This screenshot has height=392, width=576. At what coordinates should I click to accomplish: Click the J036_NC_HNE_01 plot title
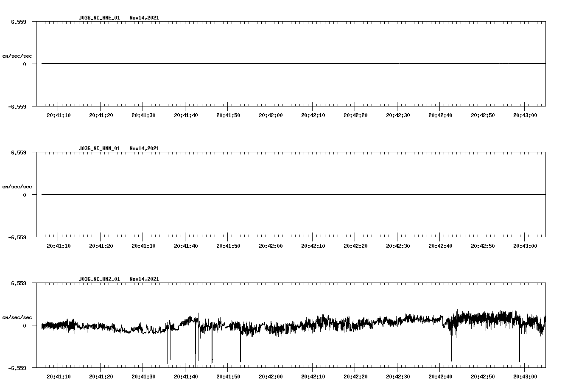click(x=99, y=18)
